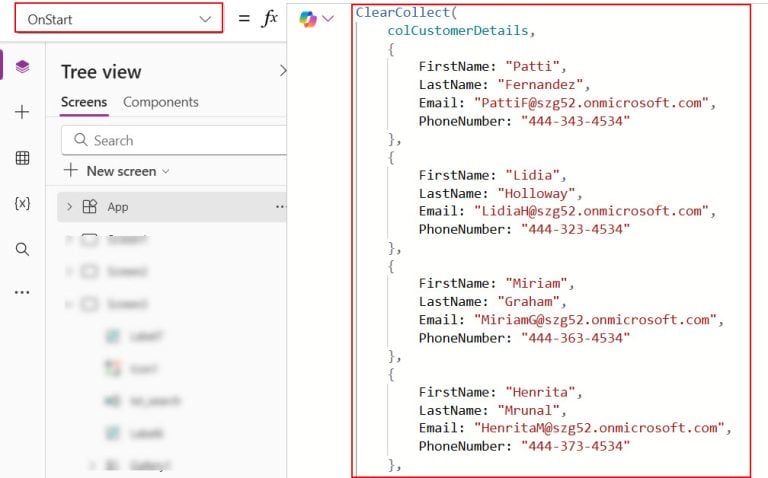The image size is (768, 478).
Task: Switch to the Screens tab
Action: (84, 102)
